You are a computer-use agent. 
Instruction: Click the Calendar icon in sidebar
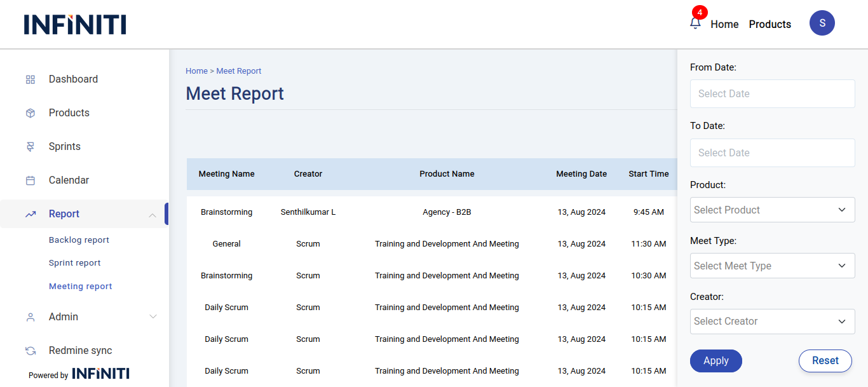click(31, 180)
